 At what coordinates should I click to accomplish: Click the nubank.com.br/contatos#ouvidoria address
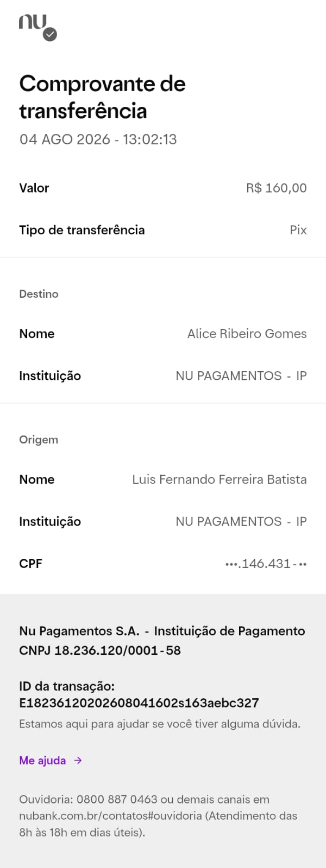tap(111, 816)
